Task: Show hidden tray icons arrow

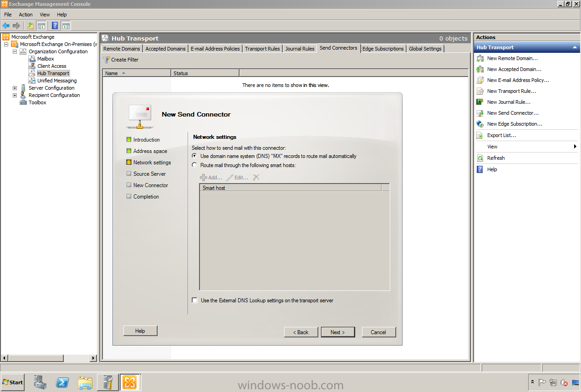Action: pos(532,382)
